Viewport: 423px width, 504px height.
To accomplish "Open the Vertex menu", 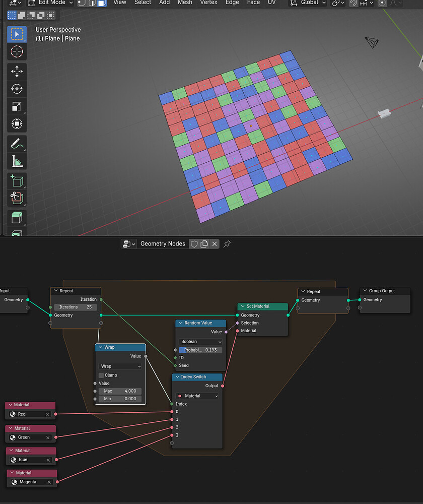I will click(x=209, y=3).
